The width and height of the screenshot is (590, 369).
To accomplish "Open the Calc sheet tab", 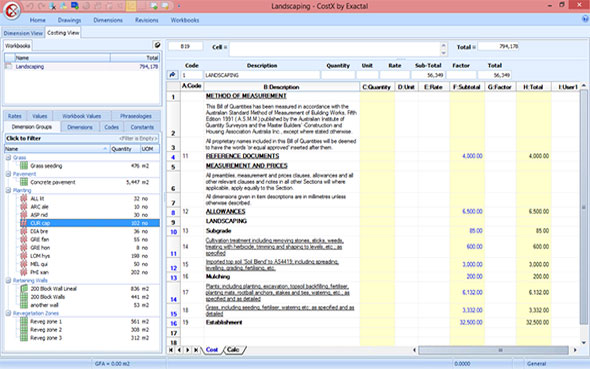I will click(x=233, y=349).
